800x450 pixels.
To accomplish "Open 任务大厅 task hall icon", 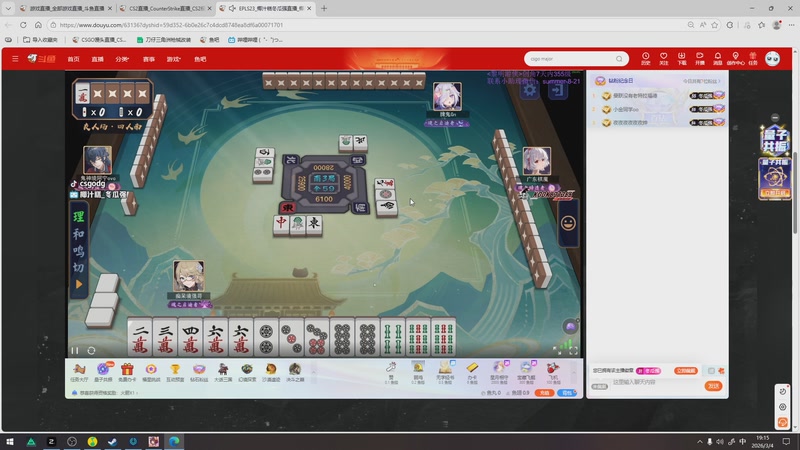I will (x=79, y=372).
